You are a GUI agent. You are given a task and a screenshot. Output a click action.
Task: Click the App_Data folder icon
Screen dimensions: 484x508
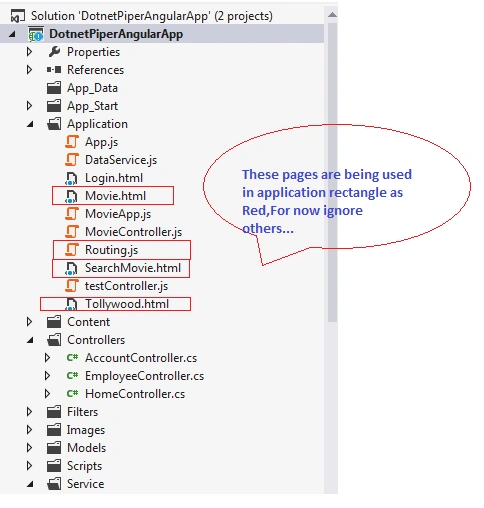[54, 88]
